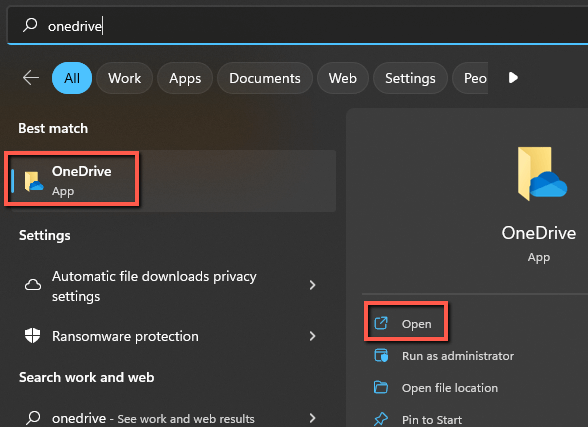
Task: Open the OneDrive best match result
Action: [x=173, y=181]
